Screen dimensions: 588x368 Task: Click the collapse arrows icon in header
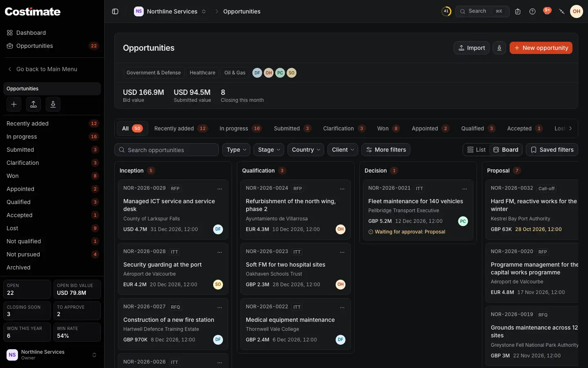[x=562, y=11]
